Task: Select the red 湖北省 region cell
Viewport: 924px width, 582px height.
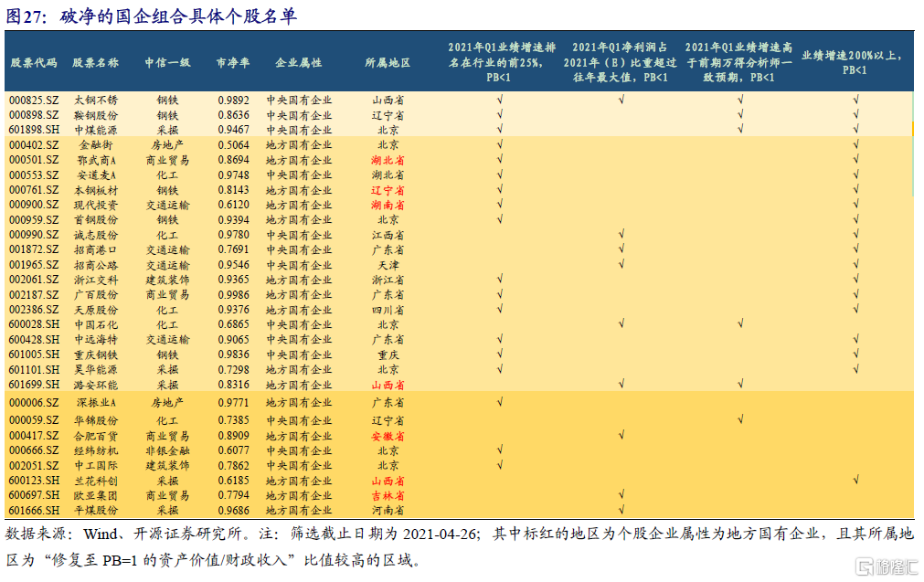Action: pyautogui.click(x=388, y=160)
